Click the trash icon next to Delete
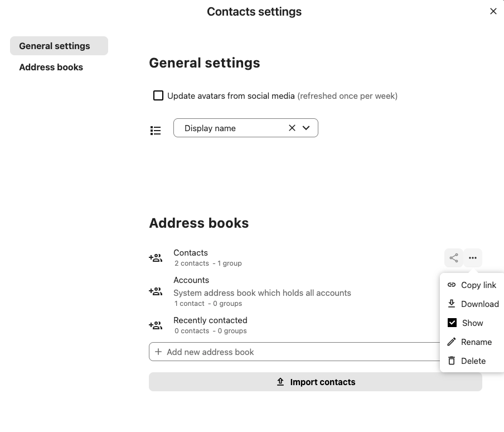The width and height of the screenshot is (504, 432). (452, 361)
